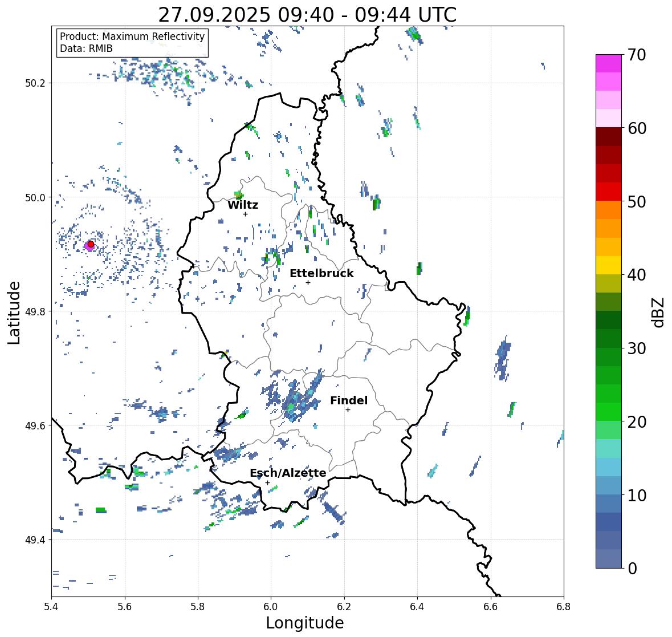The width and height of the screenshot is (672, 637).
Task: Click the 6.6 longitude tick label
Action: pos(491,607)
